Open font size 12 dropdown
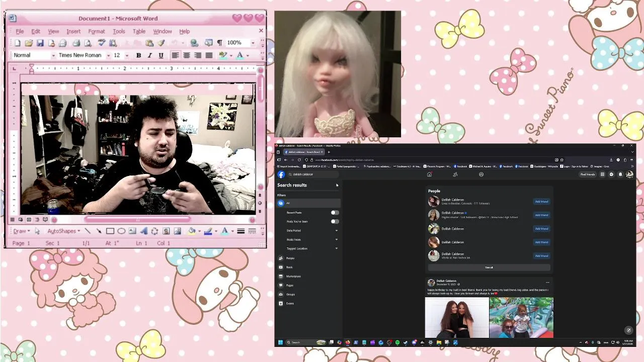Viewport: 644px width, 362px height. click(127, 55)
